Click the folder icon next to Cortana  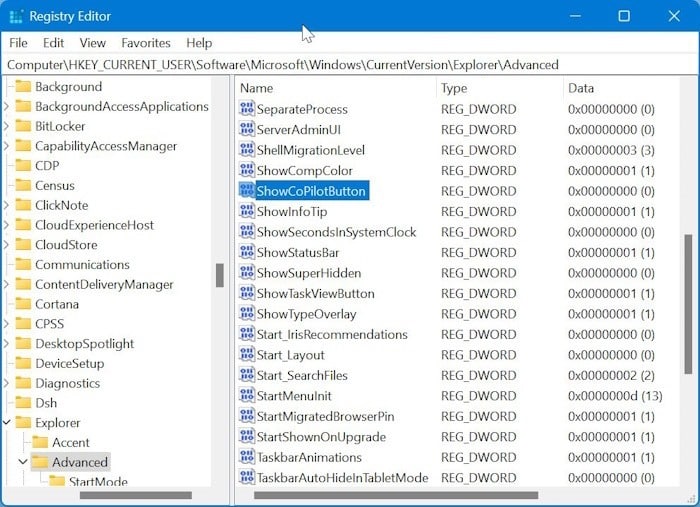[23, 304]
